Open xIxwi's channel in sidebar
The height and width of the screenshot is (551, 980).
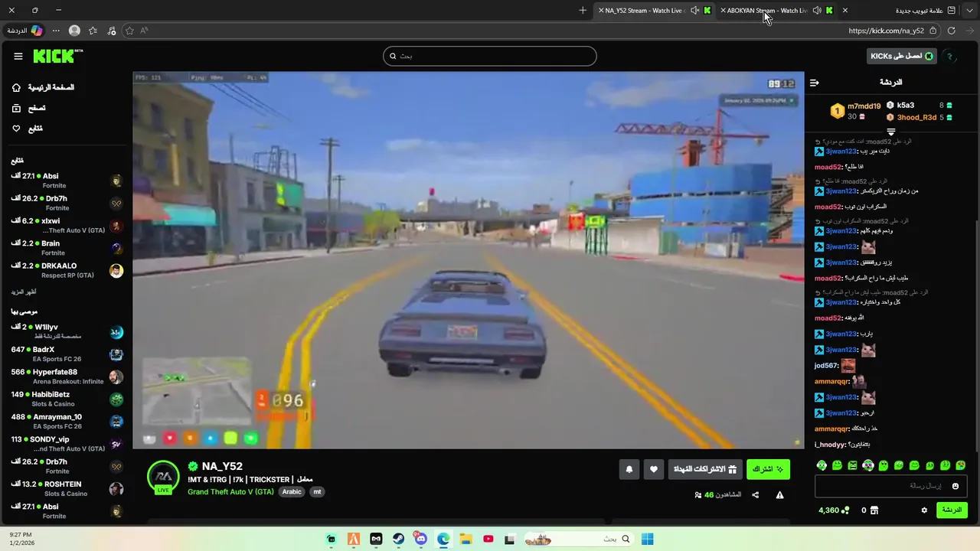tap(67, 225)
